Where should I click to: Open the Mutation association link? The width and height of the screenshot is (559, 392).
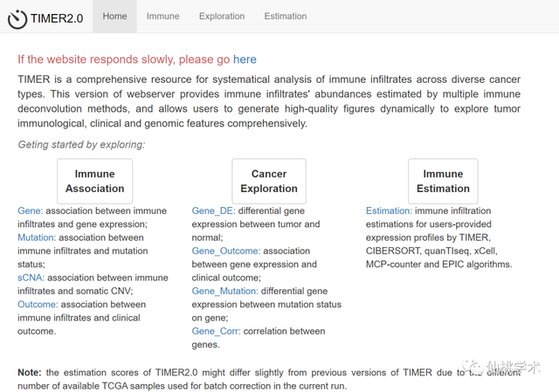pos(37,237)
